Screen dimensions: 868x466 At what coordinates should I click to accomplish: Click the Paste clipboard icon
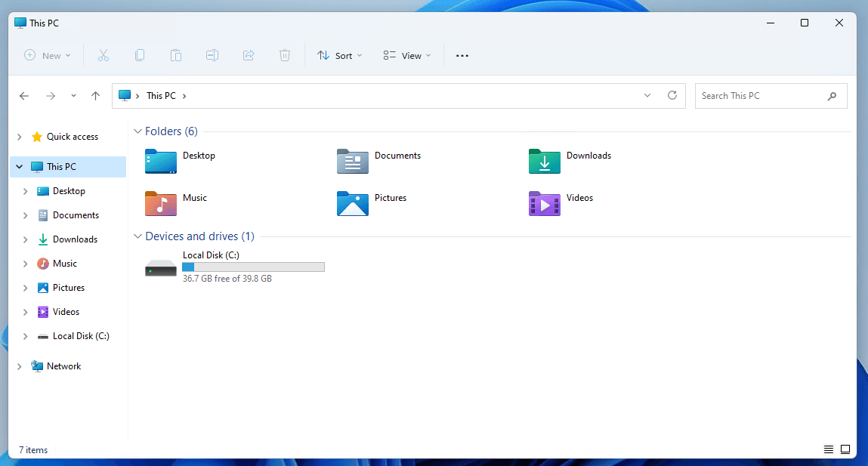pos(176,55)
